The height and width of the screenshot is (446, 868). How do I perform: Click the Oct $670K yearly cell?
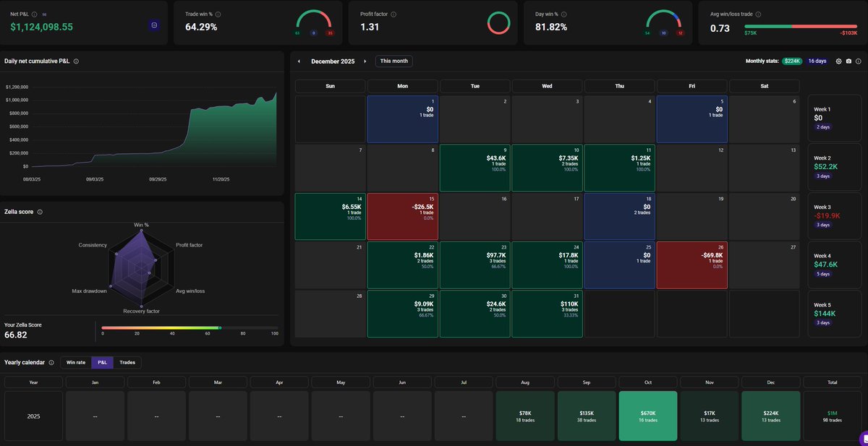648,416
